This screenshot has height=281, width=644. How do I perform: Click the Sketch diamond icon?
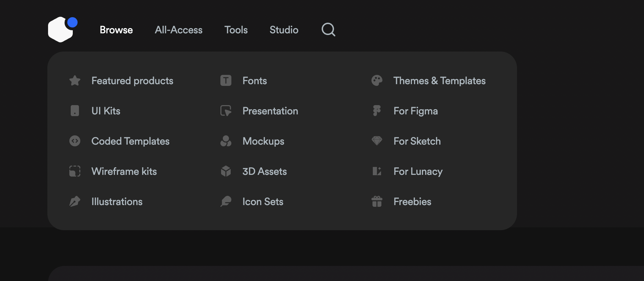click(377, 141)
